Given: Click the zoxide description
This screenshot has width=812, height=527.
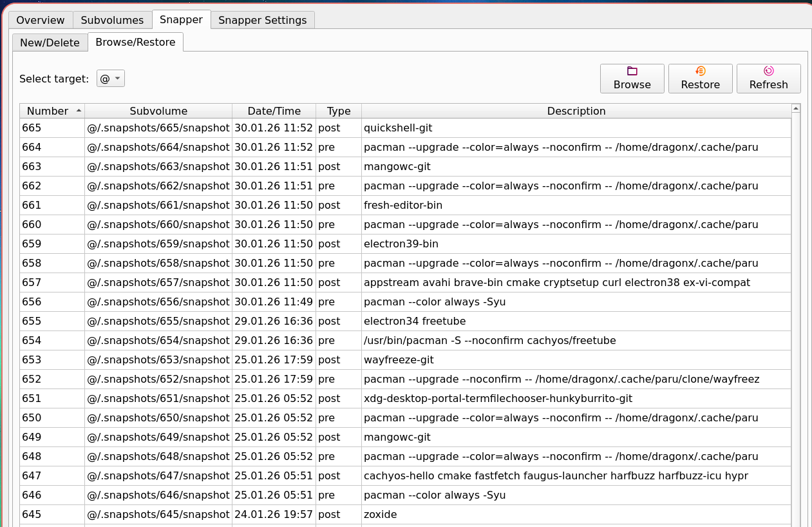Looking at the screenshot, I should point(576,514).
